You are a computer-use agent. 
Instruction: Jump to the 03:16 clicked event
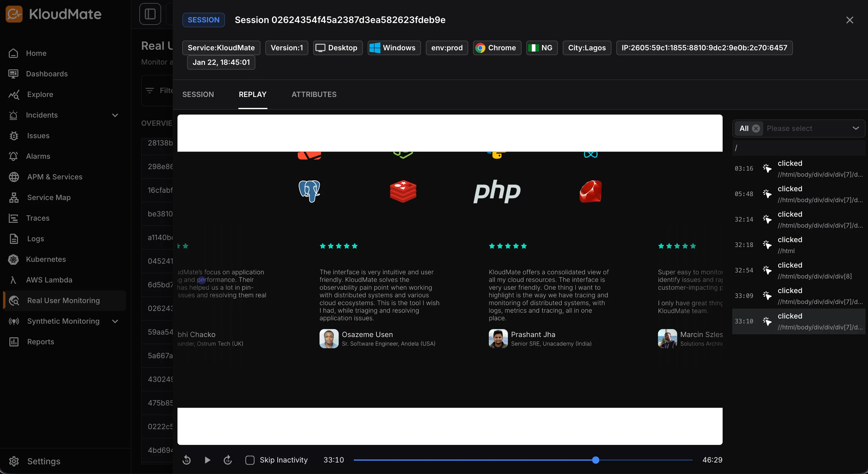[799, 169]
